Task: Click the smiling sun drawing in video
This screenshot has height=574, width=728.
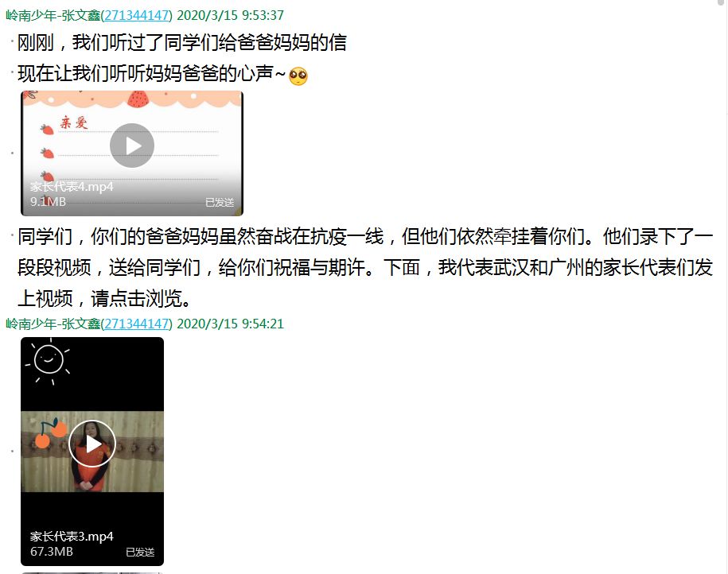Action: [x=49, y=361]
